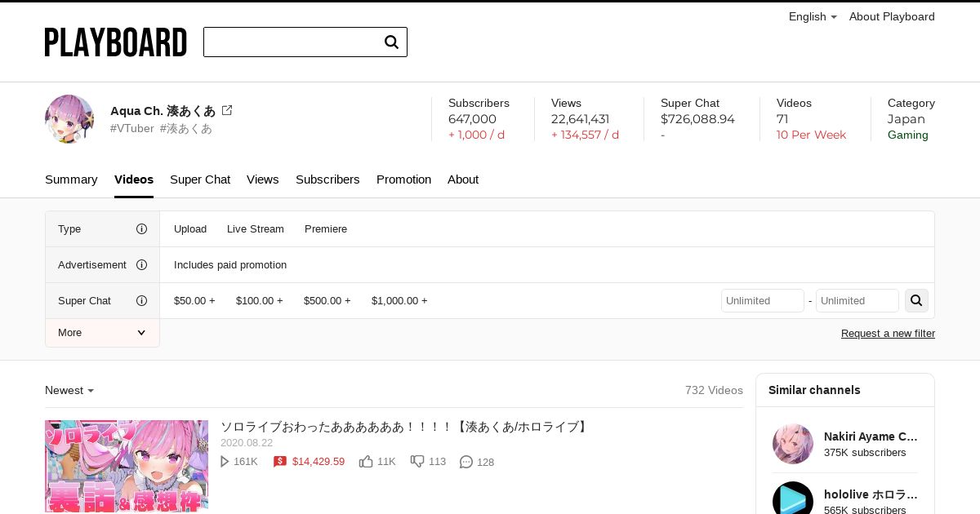Click Request a new filter link
Screen dimensions: 980x514
(x=888, y=334)
